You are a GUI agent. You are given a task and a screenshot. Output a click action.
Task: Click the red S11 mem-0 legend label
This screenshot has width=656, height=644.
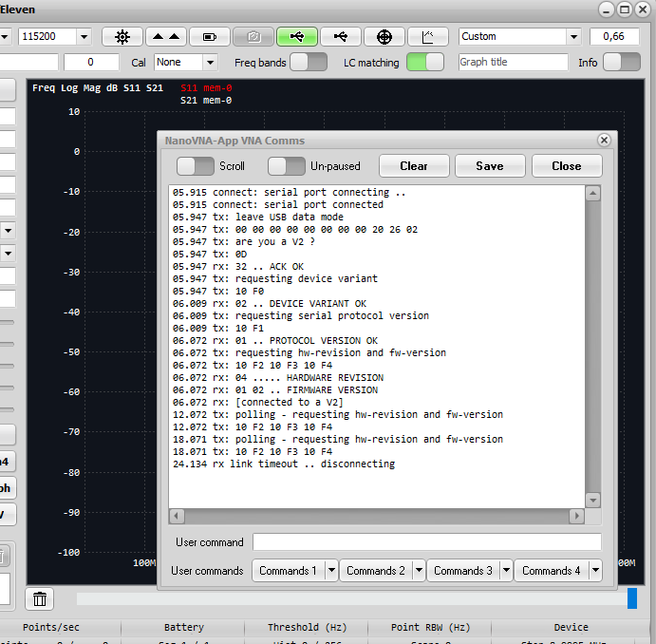(206, 88)
